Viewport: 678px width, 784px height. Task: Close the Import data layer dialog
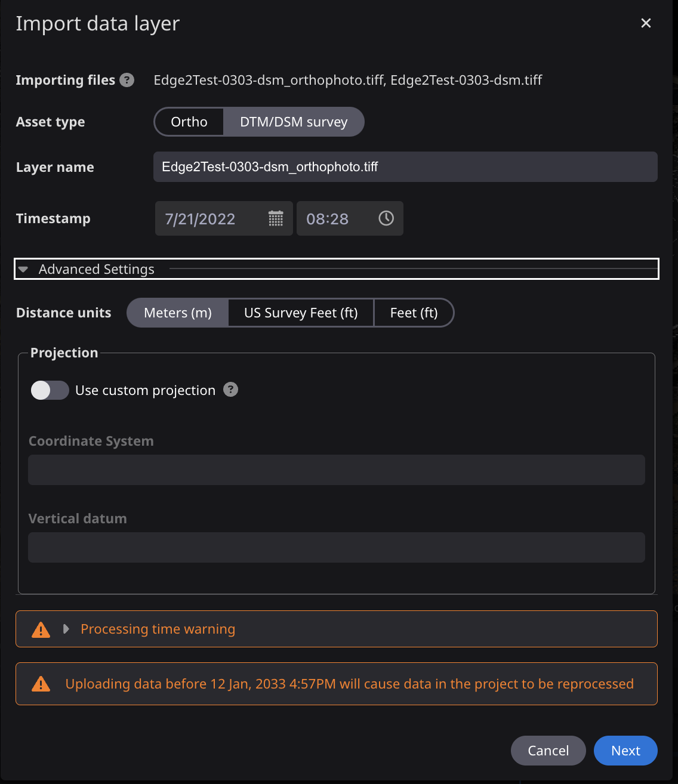click(x=646, y=23)
